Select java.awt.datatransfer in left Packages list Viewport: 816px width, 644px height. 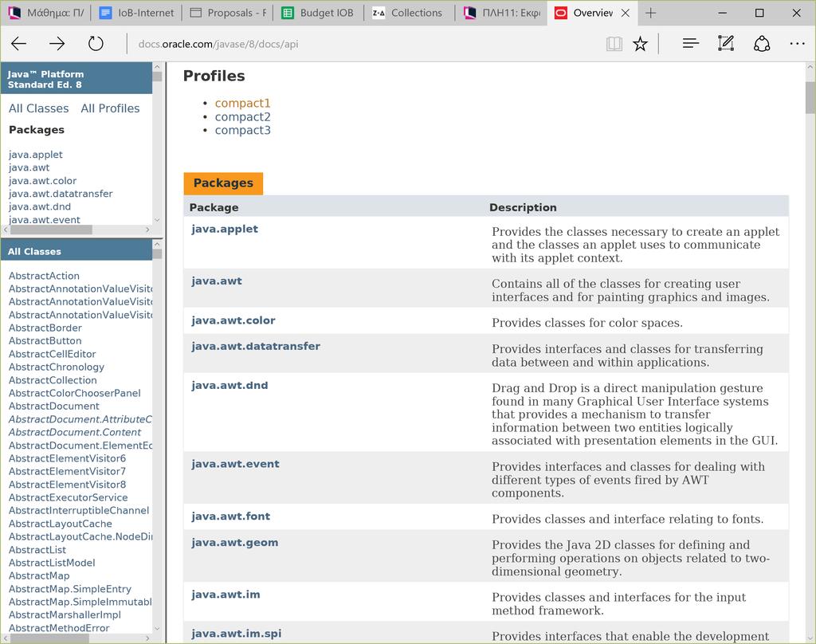tap(61, 194)
